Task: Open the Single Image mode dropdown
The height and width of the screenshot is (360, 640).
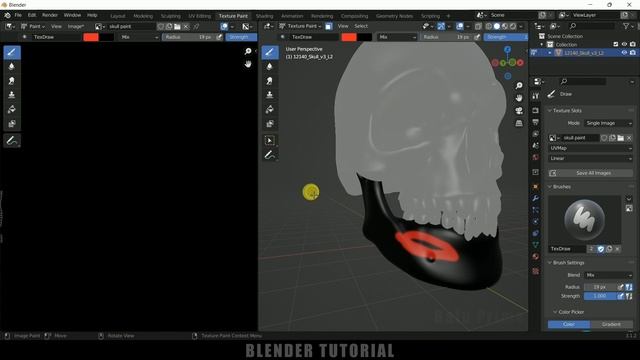Action: [608, 123]
